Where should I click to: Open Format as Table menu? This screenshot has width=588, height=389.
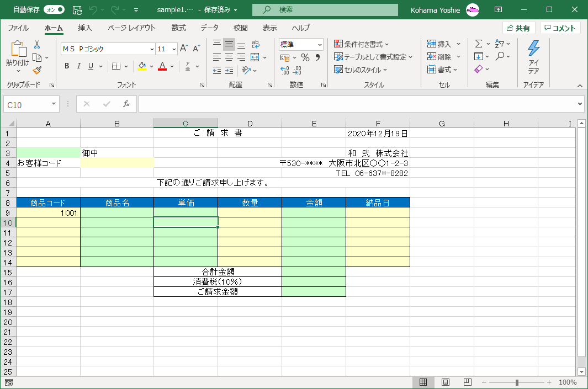click(x=373, y=57)
